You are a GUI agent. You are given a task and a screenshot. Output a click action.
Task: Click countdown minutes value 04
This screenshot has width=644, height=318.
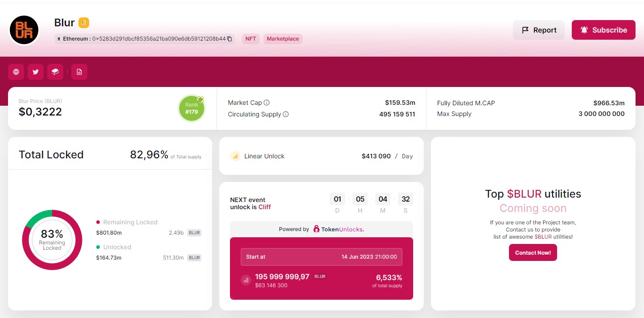tap(383, 199)
